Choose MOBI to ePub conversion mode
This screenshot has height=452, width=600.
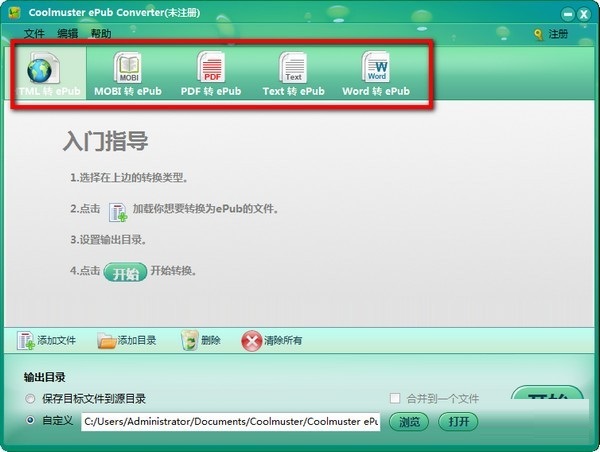128,74
